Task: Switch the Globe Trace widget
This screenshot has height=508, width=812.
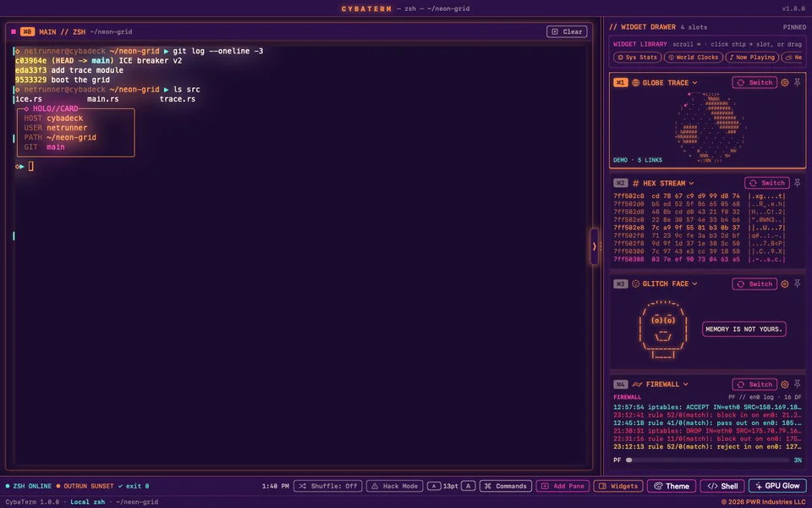Action: (x=754, y=82)
